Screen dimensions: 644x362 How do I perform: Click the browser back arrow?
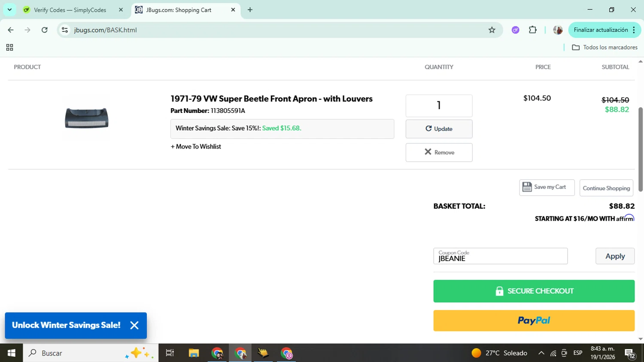11,30
